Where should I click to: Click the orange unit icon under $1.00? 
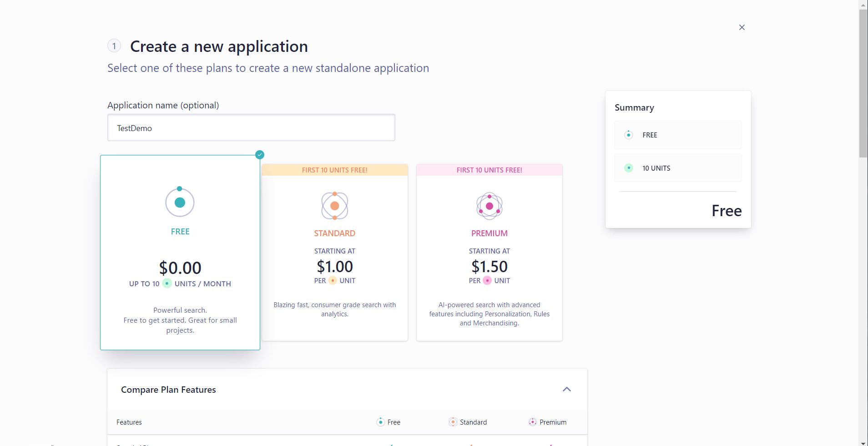click(333, 281)
